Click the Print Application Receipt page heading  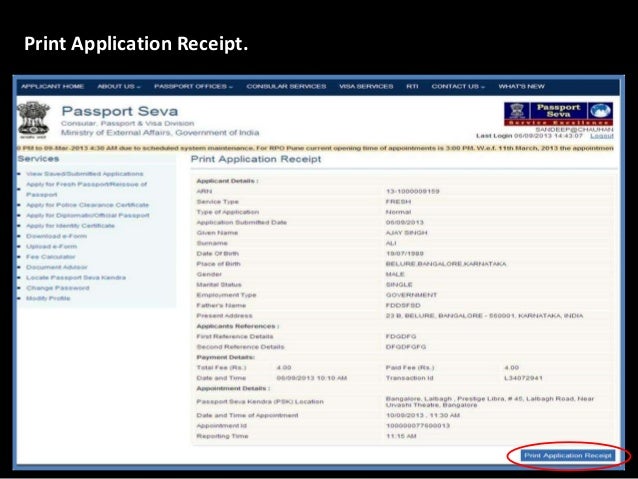tap(256, 159)
